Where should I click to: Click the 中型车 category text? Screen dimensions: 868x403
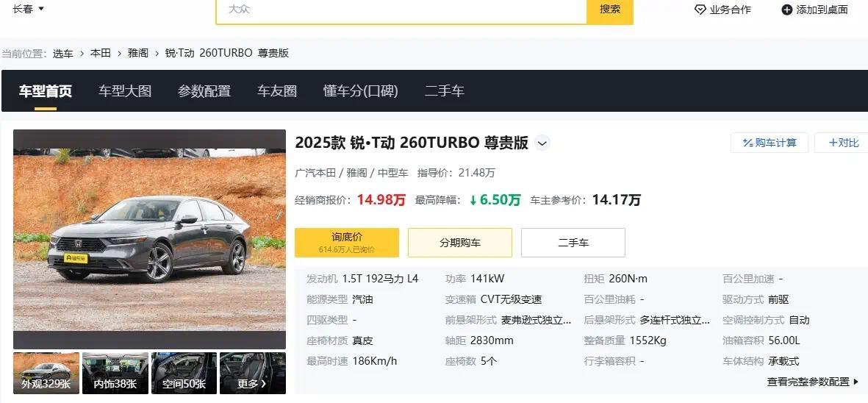pyautogui.click(x=393, y=173)
